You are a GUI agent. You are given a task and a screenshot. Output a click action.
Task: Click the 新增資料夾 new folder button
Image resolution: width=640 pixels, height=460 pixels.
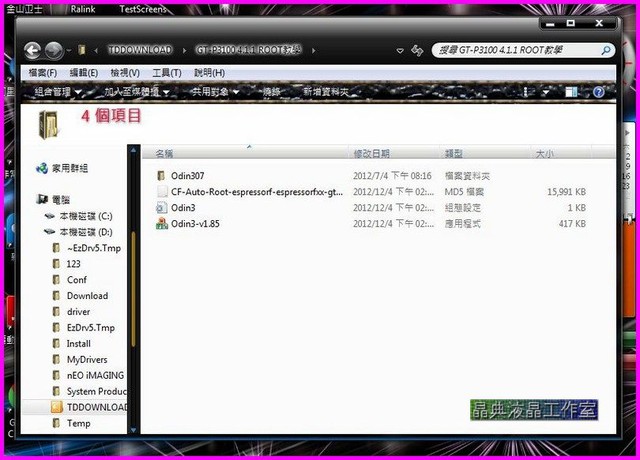pos(325,92)
